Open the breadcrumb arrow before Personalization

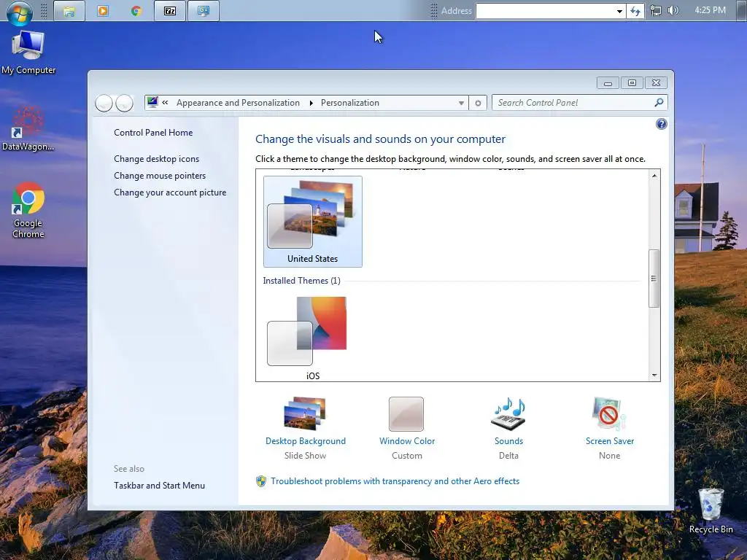pyautogui.click(x=311, y=103)
